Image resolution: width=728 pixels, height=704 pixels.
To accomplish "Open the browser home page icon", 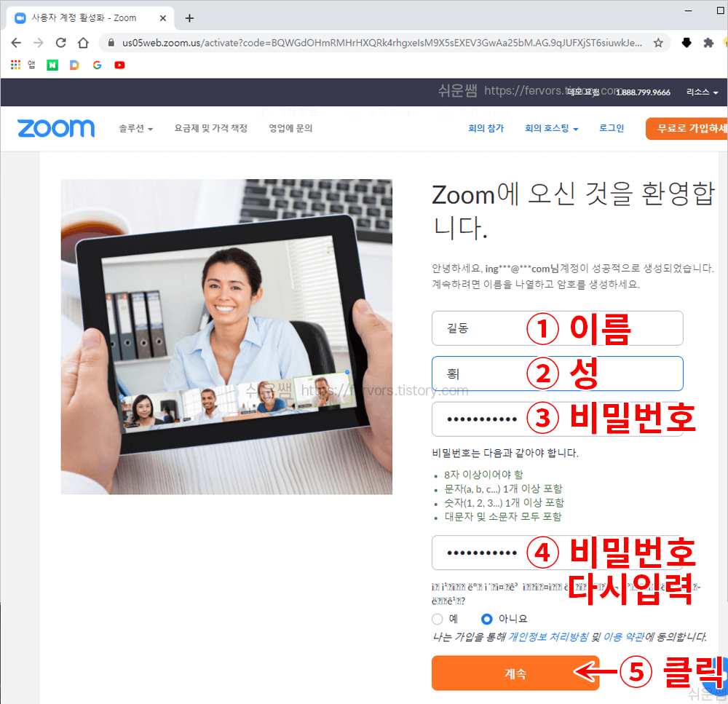I will [x=83, y=43].
